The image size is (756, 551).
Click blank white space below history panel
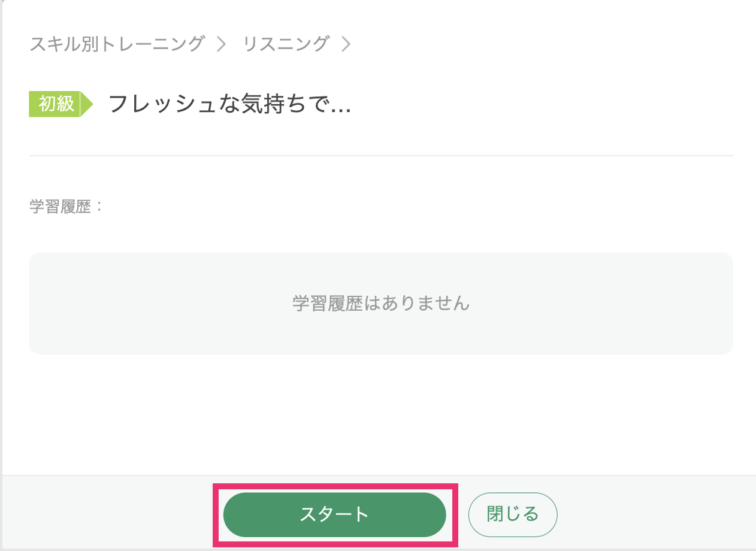click(381, 413)
